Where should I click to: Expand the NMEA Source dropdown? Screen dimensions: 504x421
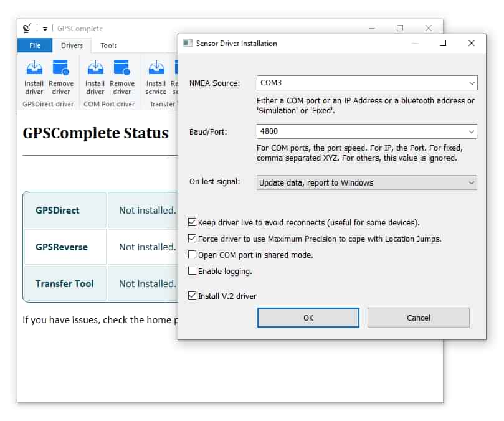point(472,83)
